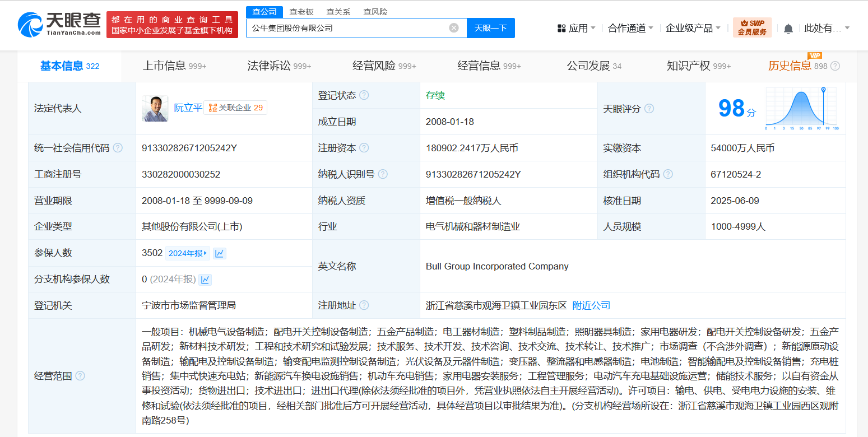
Task: Open trend chart icon next to 参保人数
Action: 220,253
